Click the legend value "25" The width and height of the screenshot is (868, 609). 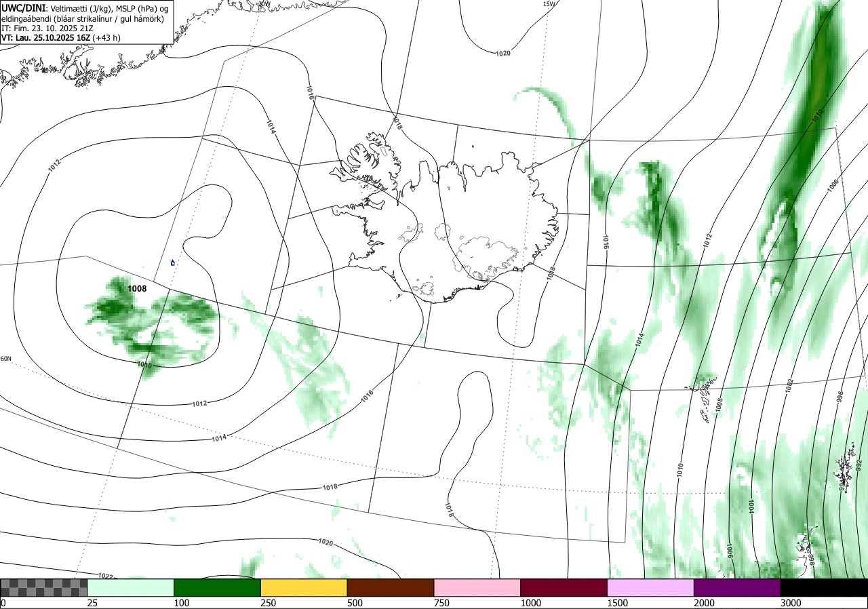pyautogui.click(x=93, y=603)
